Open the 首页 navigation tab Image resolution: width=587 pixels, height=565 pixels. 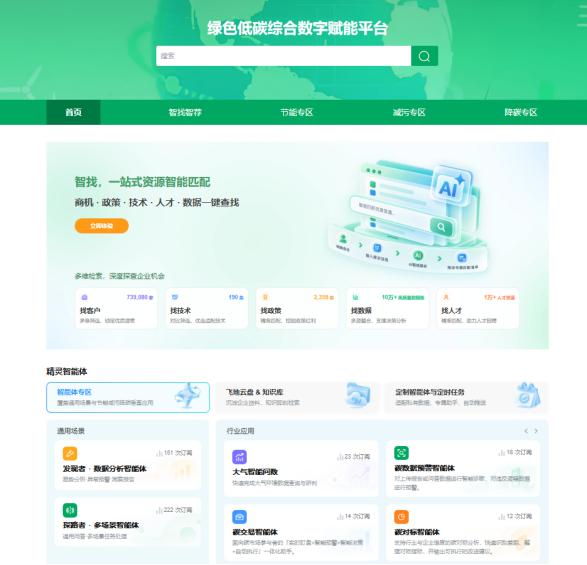[x=73, y=112]
